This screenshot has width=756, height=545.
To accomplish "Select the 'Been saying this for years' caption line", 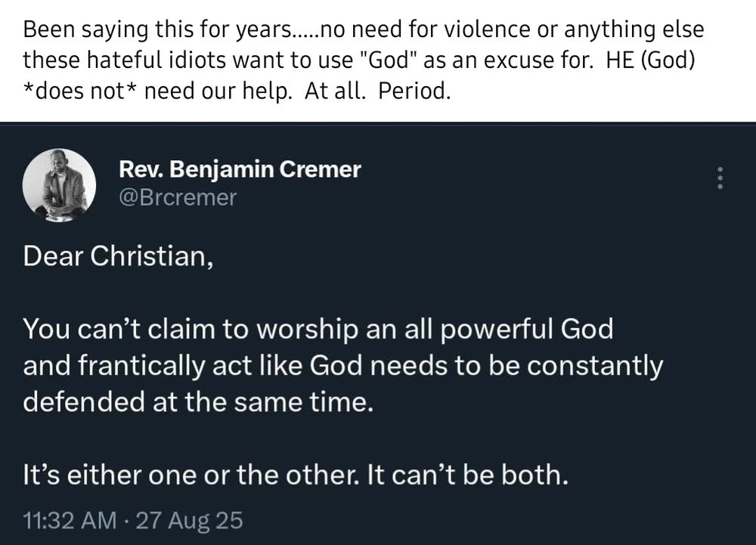I will pos(364,30).
